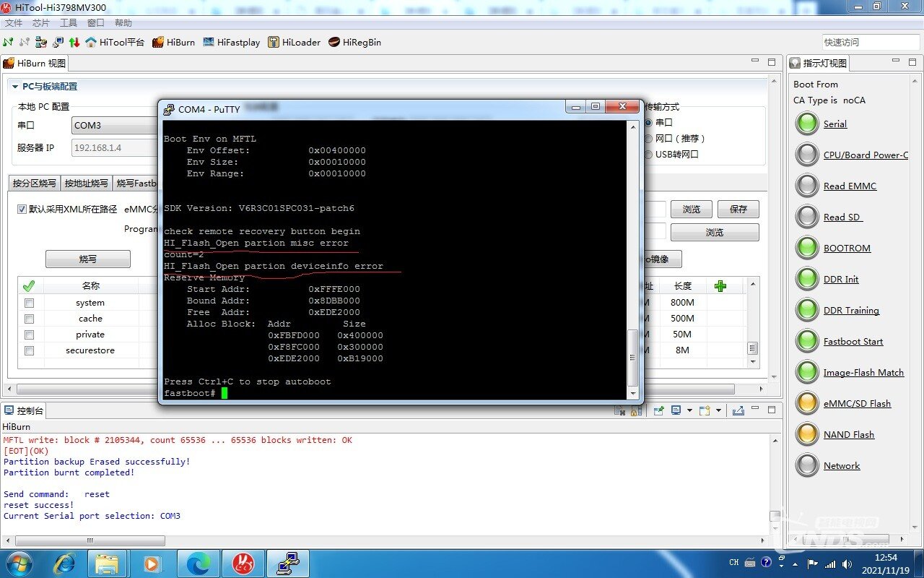The width and height of the screenshot is (924, 578).
Task: Click the red-green transfer arrows toolbar icon
Action: 74,42
